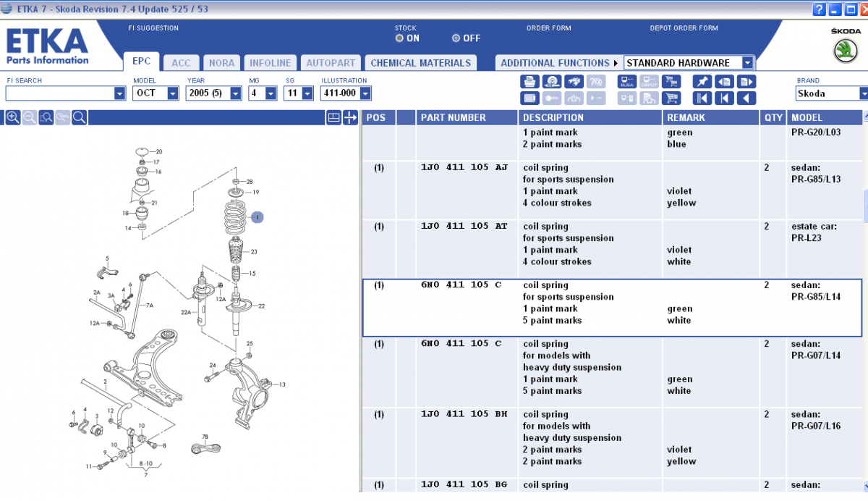Image resolution: width=868 pixels, height=501 pixels.
Task: Set Stock to ON
Action: click(399, 38)
